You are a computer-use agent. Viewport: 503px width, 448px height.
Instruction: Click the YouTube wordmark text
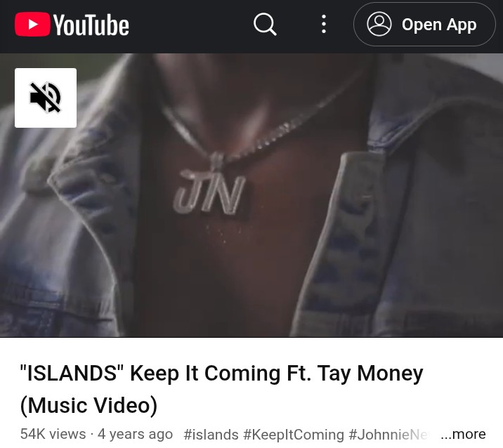pos(91,25)
